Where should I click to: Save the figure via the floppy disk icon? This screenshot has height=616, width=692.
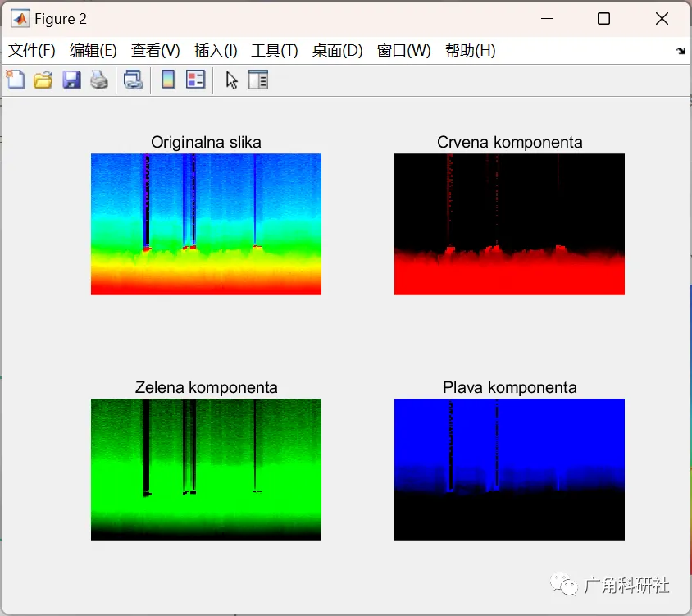coord(71,80)
